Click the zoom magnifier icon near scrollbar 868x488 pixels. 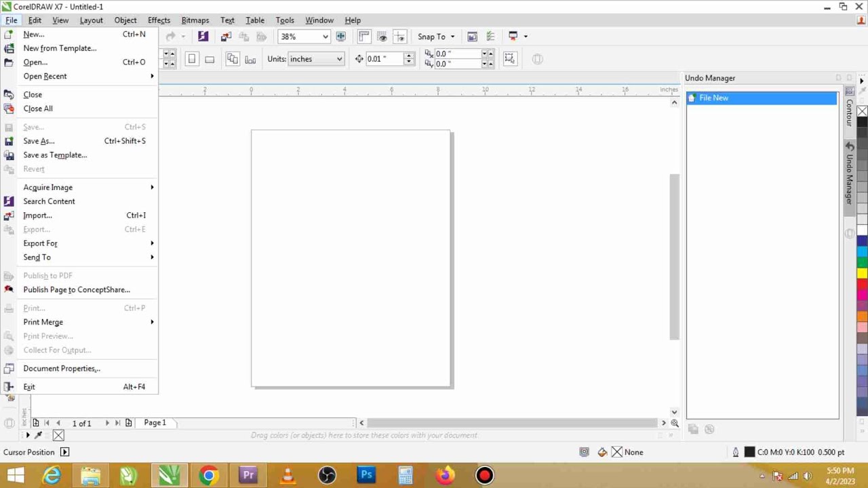[x=675, y=423]
